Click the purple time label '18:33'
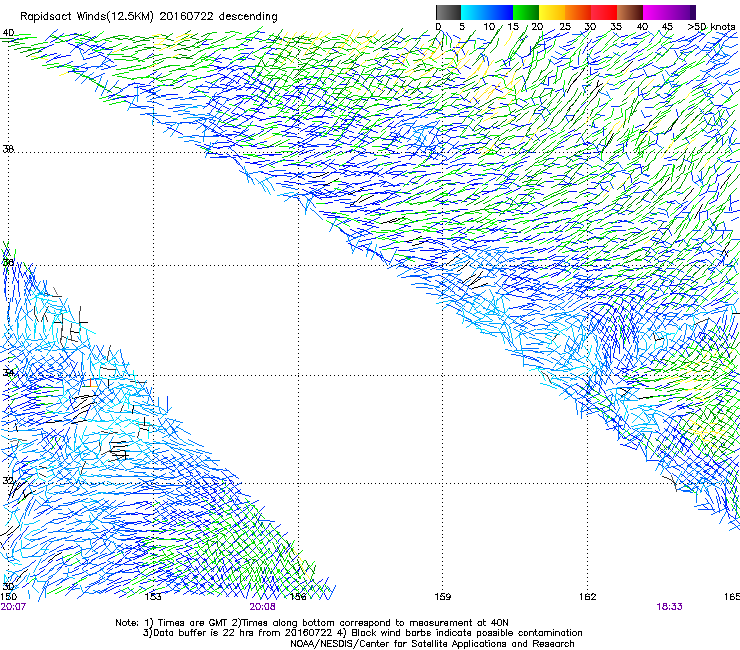Screen dimensions: 740x650 pos(669,607)
